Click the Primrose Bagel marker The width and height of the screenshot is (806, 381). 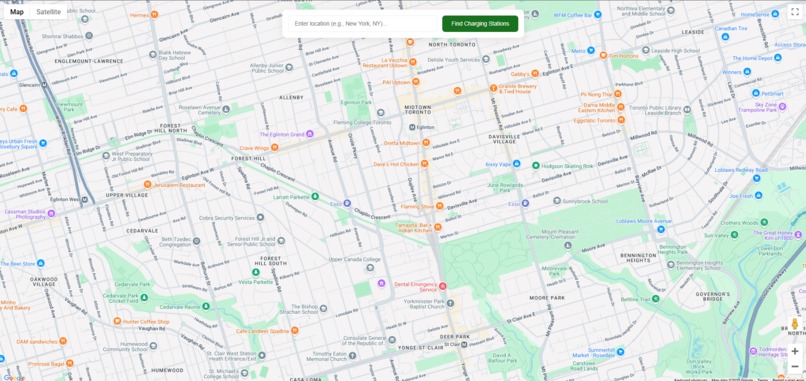tap(69, 363)
